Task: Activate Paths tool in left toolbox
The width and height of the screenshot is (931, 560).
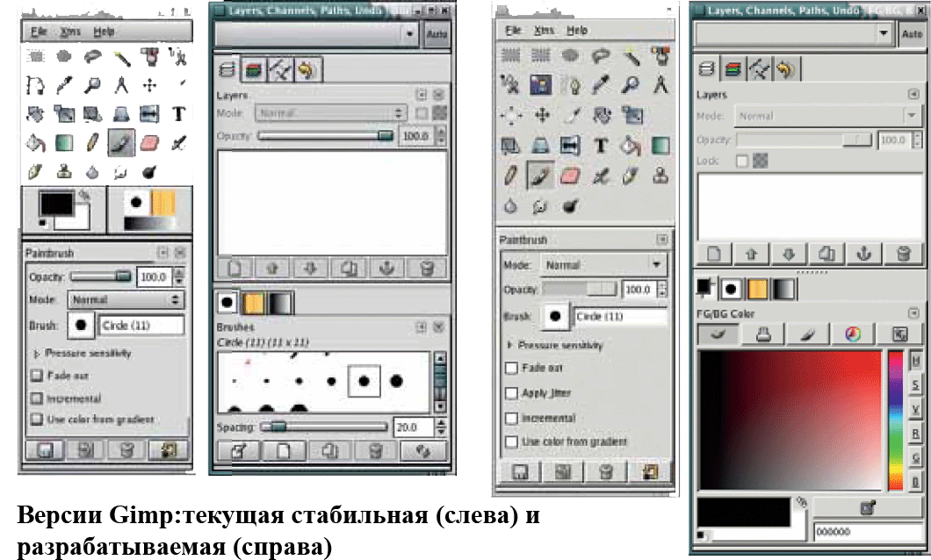Action: click(36, 85)
